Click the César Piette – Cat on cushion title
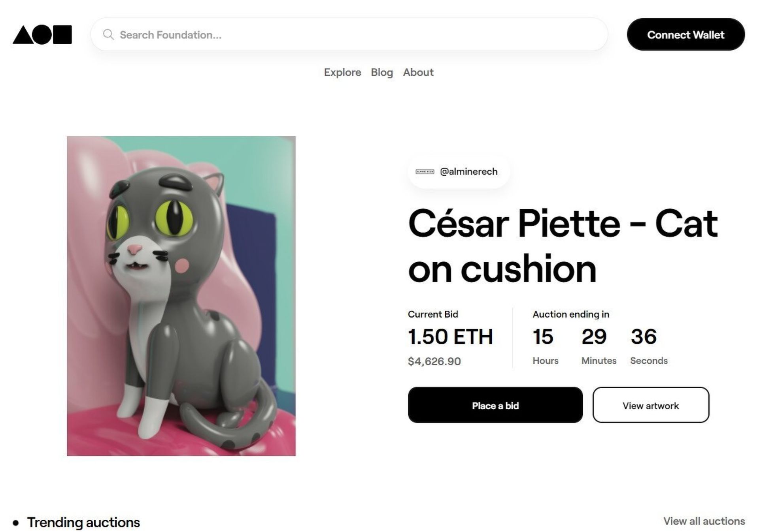 (x=563, y=246)
